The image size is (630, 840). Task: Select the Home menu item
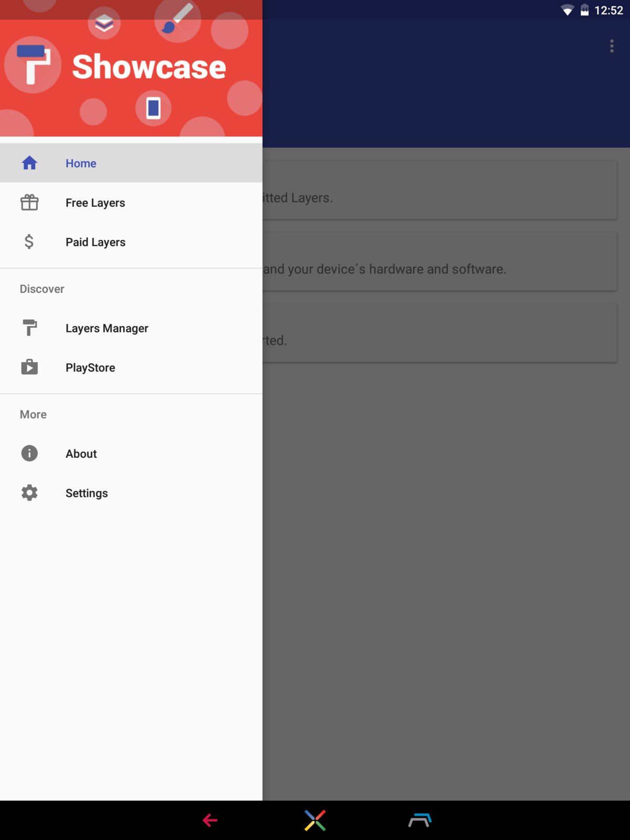tap(81, 163)
